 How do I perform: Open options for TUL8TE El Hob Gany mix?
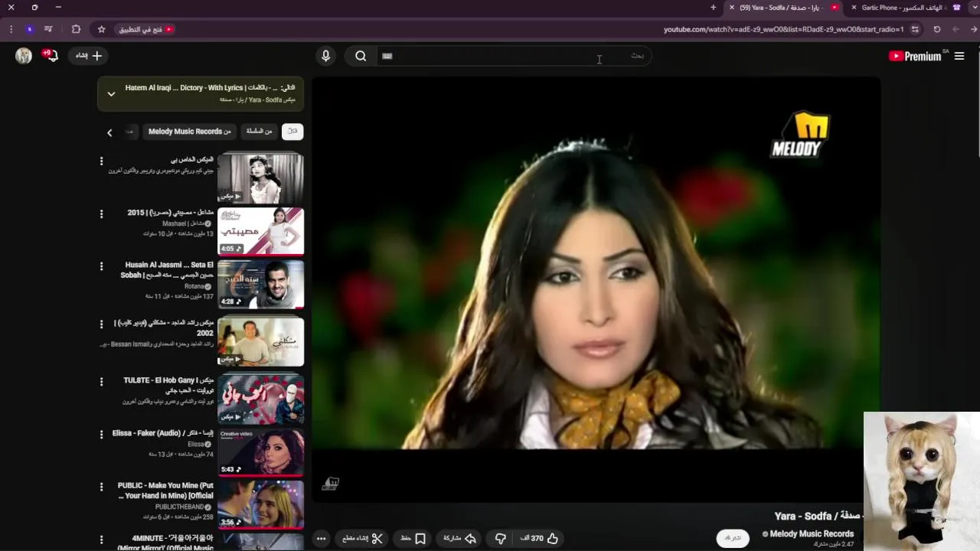(x=101, y=381)
